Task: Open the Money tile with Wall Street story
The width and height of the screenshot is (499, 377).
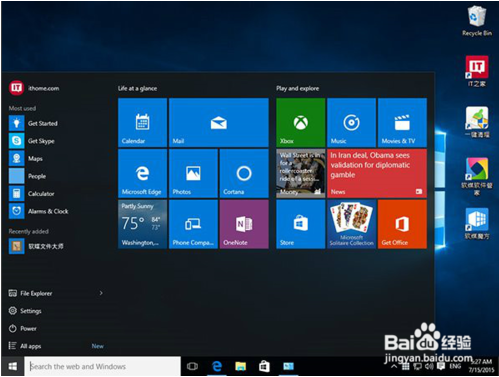Action: [301, 173]
